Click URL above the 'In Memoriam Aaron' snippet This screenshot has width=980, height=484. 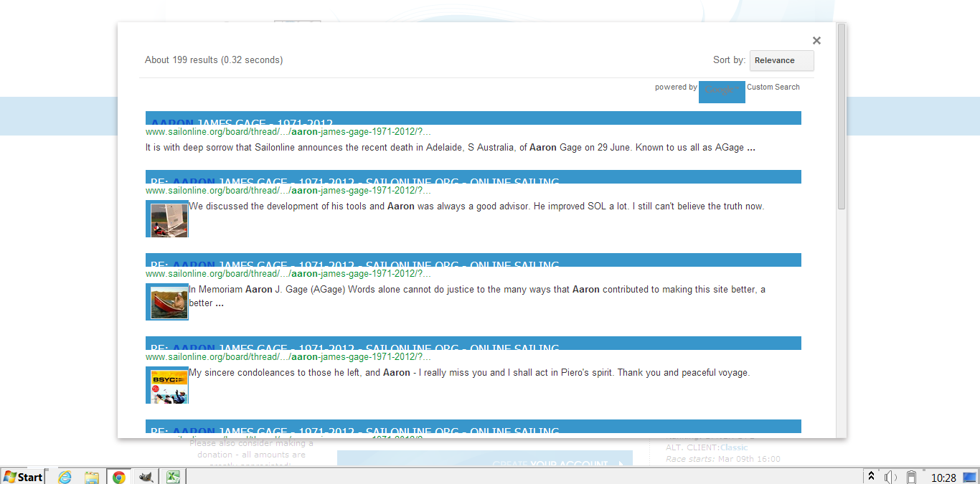288,274
